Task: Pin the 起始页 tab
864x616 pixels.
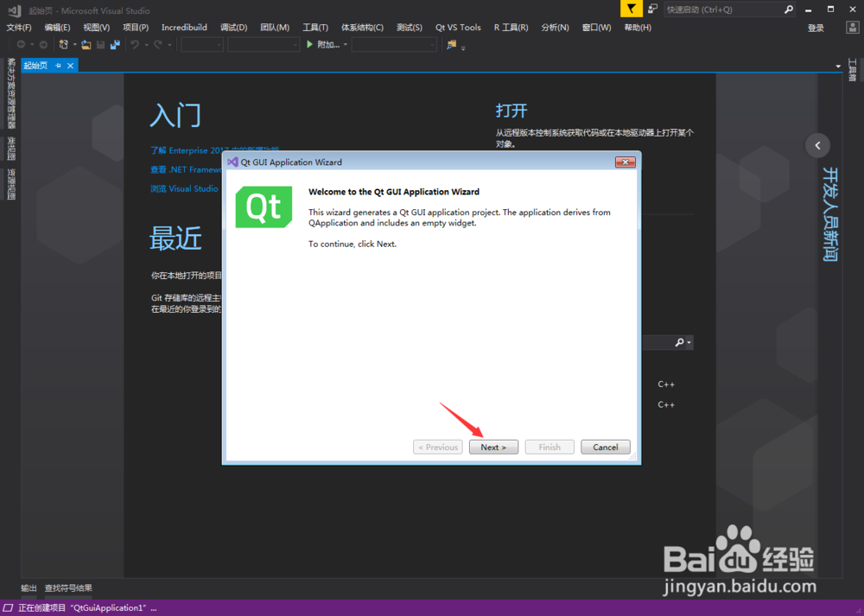Action: [58, 66]
